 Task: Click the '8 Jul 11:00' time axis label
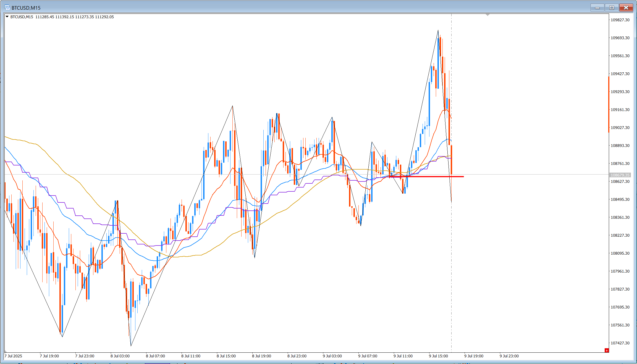pyautogui.click(x=191, y=356)
